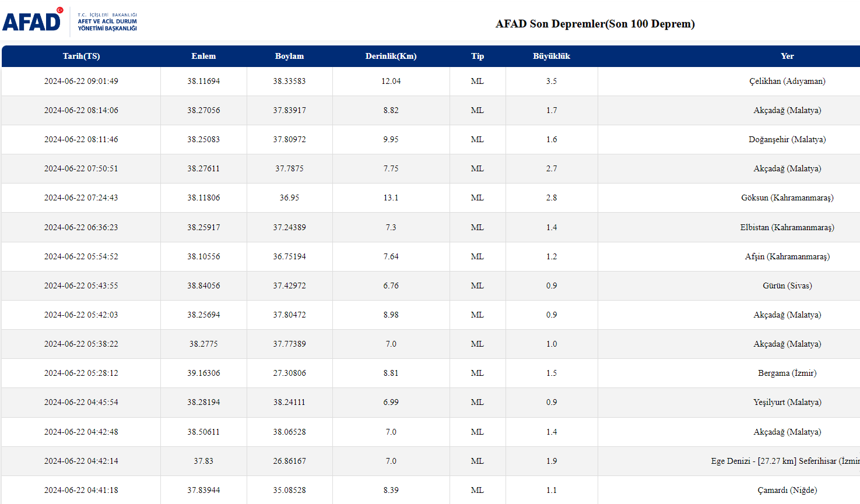This screenshot has width=860, height=504.
Task: Click depth value 13.1
Action: click(391, 198)
